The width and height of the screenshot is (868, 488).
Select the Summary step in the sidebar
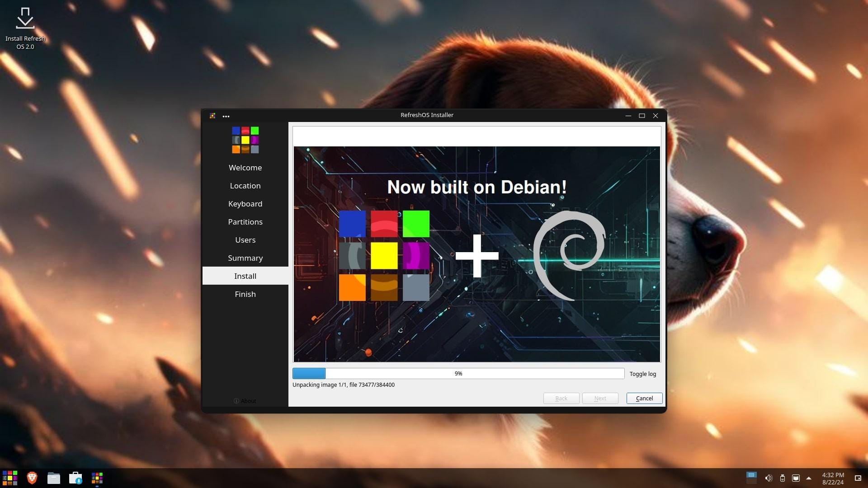click(x=245, y=258)
